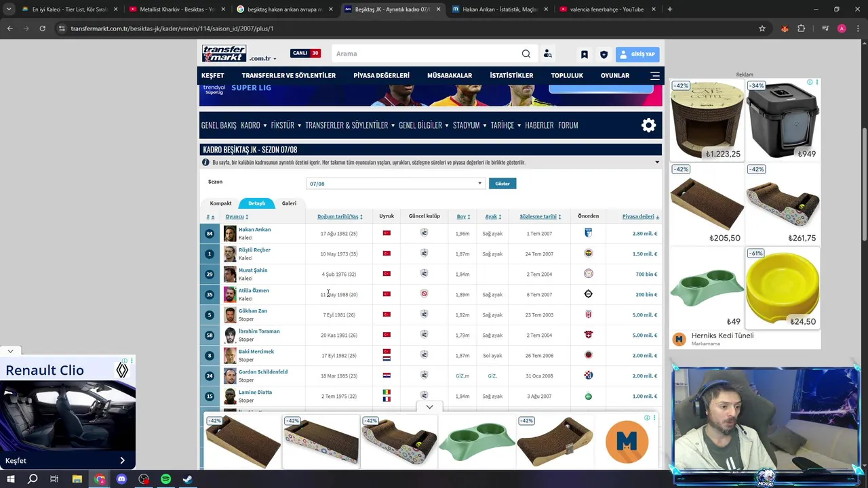Image resolution: width=868 pixels, height=488 pixels.
Task: Open settings gear on club bar
Action: click(649, 125)
